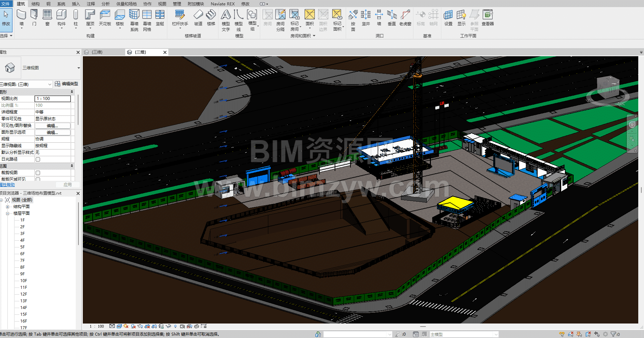The height and width of the screenshot is (338, 644).
Task: Toggle reveal hidden elements lightbulb icon
Action: pos(175,326)
